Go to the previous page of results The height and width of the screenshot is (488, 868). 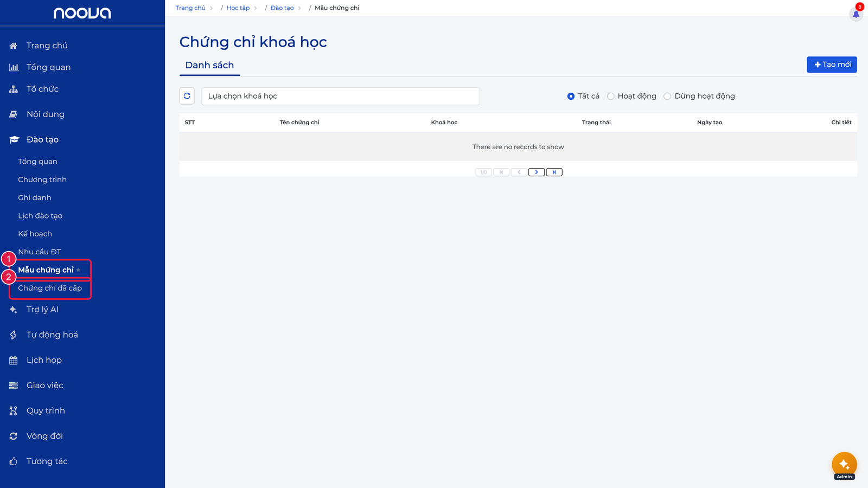(x=519, y=172)
